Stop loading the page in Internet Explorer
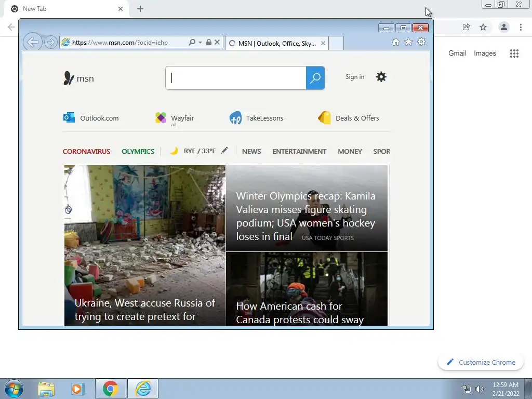Image resolution: width=532 pixels, height=399 pixels. pyautogui.click(x=217, y=43)
